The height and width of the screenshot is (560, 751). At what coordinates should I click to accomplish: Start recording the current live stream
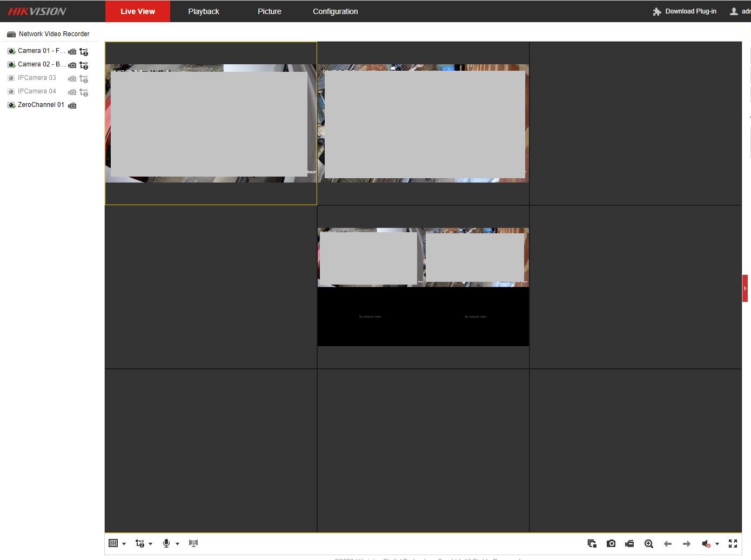[629, 543]
